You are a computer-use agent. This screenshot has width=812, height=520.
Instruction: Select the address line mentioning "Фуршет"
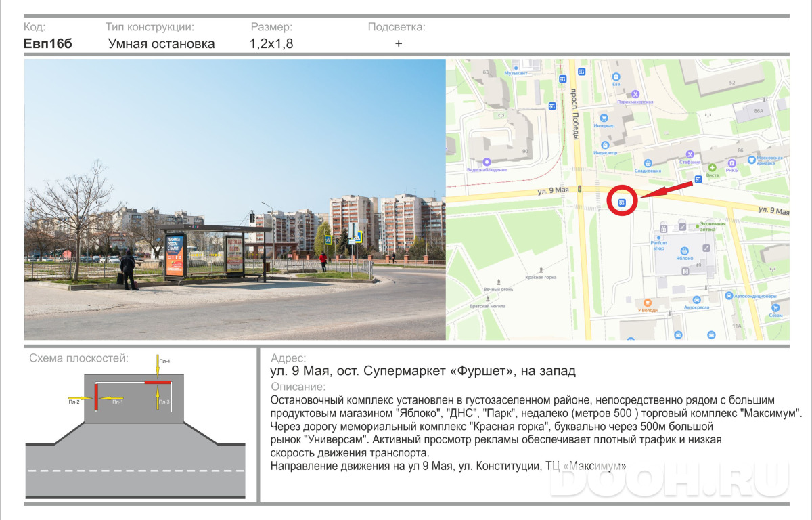pos(423,372)
